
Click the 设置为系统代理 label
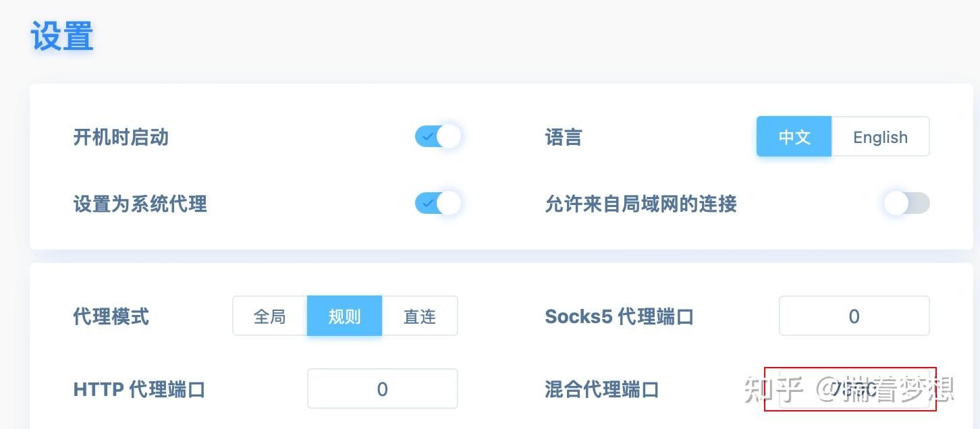140,204
